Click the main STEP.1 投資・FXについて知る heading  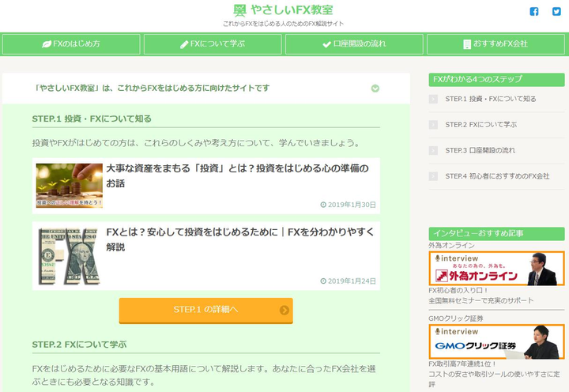coord(92,119)
